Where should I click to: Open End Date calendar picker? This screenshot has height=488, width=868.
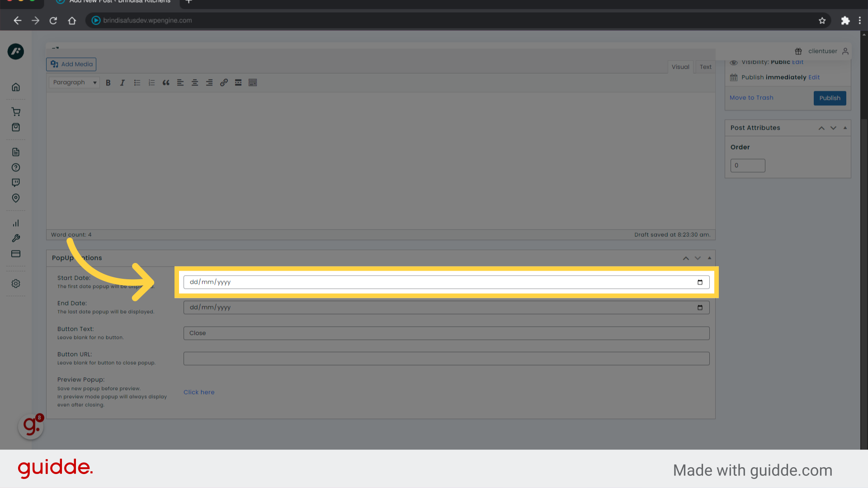point(700,308)
